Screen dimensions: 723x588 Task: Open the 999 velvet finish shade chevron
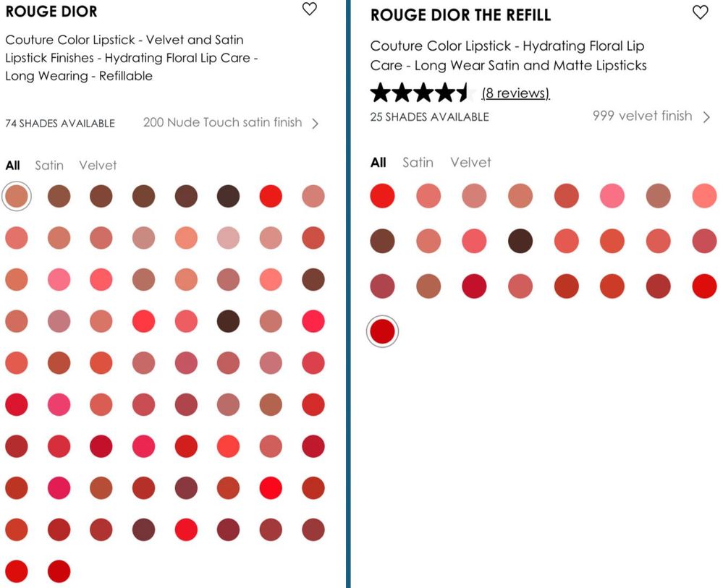[706, 117]
